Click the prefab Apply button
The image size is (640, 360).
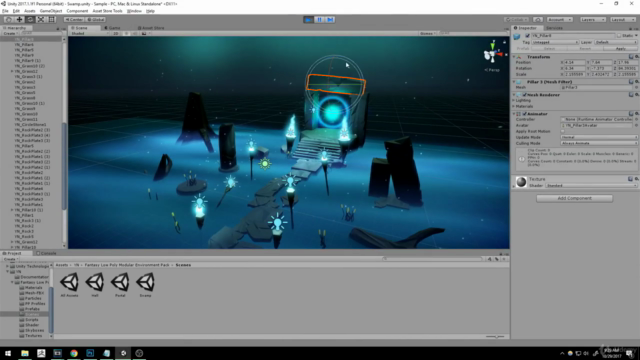click(x=620, y=49)
